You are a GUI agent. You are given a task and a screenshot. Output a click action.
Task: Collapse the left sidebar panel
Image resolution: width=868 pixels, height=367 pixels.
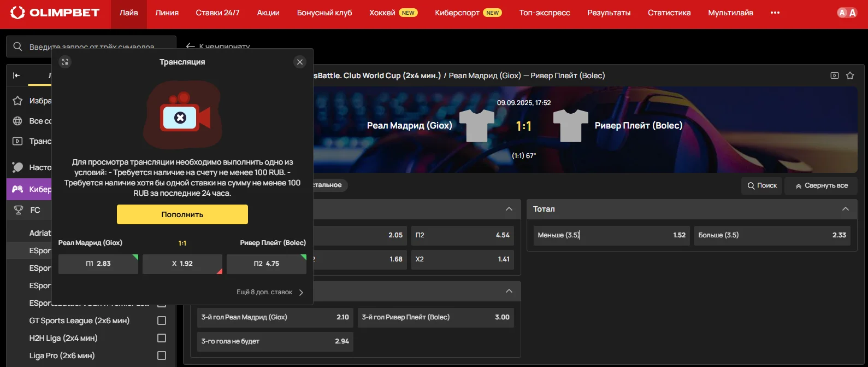[x=16, y=75]
